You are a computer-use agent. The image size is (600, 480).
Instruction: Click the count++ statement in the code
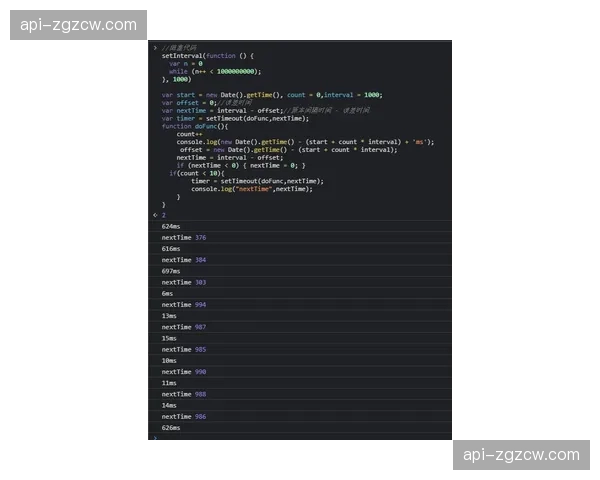coord(190,134)
